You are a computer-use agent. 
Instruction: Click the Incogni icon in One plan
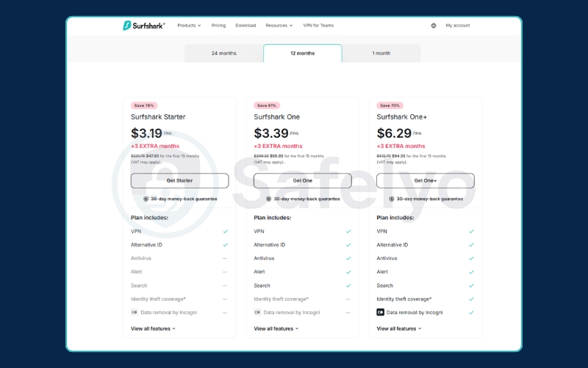click(257, 312)
